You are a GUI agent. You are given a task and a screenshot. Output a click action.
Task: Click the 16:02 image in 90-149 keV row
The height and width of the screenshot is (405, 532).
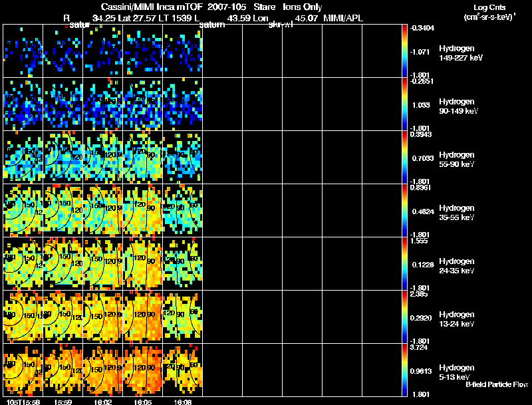tap(102, 104)
